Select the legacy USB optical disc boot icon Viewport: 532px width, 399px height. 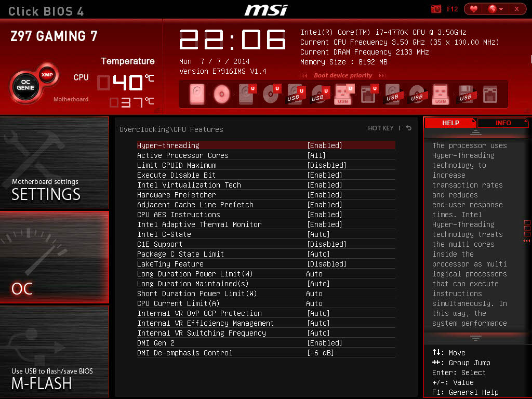pyautogui.click(x=417, y=94)
